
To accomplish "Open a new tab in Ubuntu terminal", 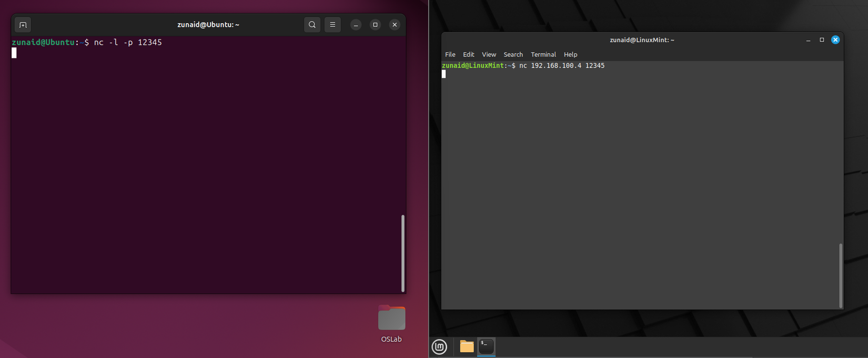I will click(x=23, y=25).
